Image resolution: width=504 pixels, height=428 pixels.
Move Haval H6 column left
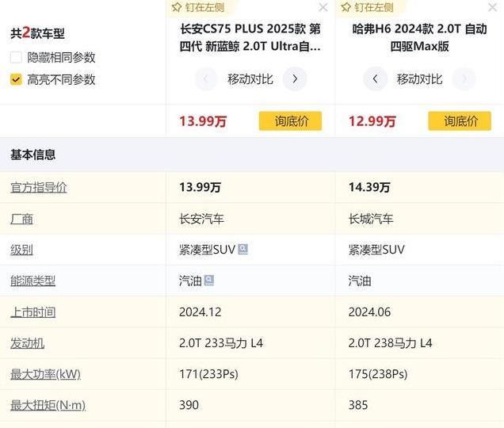pyautogui.click(x=376, y=79)
